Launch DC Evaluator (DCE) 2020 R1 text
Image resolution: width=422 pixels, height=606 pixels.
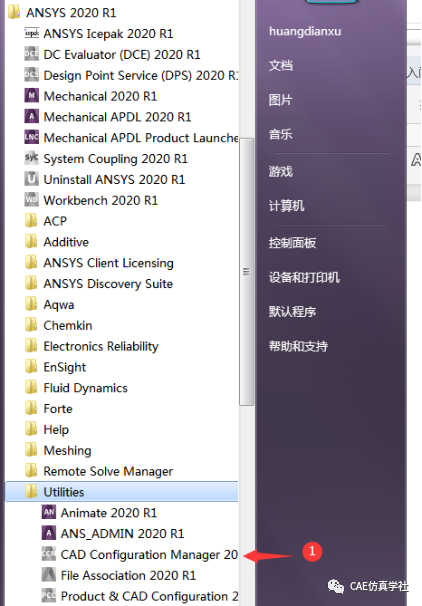point(122,54)
